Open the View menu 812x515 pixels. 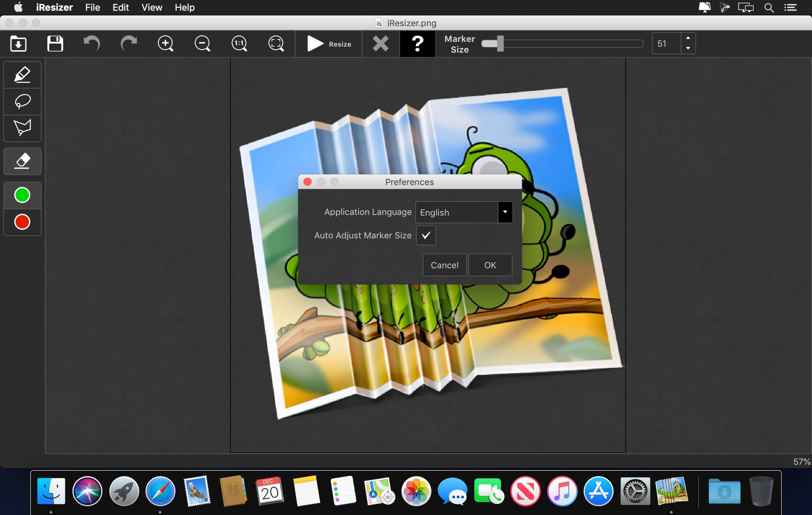point(152,7)
